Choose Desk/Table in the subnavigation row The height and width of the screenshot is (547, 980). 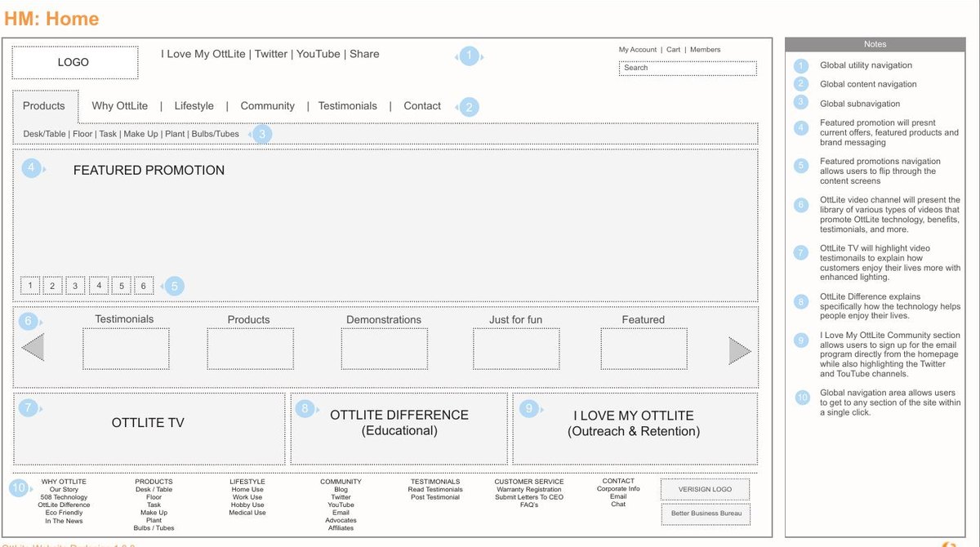(x=44, y=134)
